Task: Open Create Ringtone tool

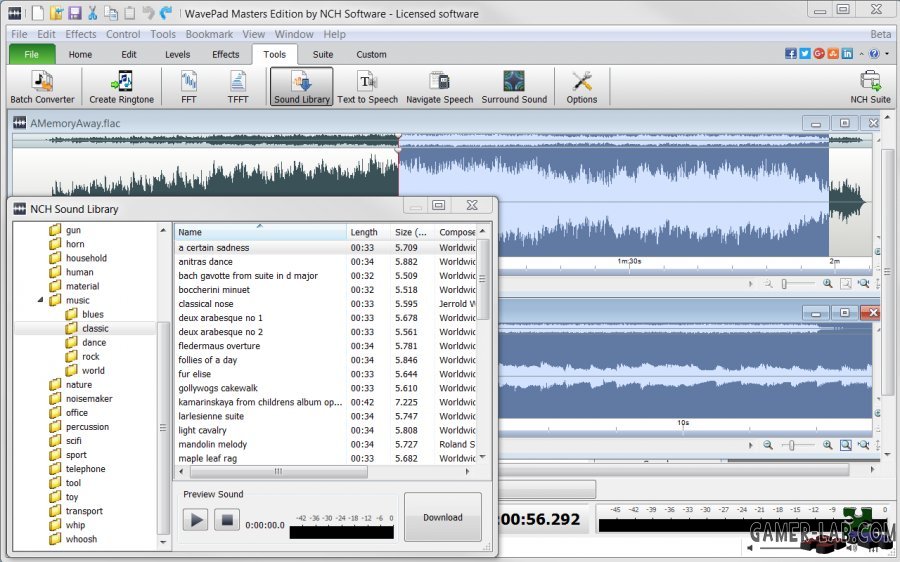Action: (x=121, y=87)
